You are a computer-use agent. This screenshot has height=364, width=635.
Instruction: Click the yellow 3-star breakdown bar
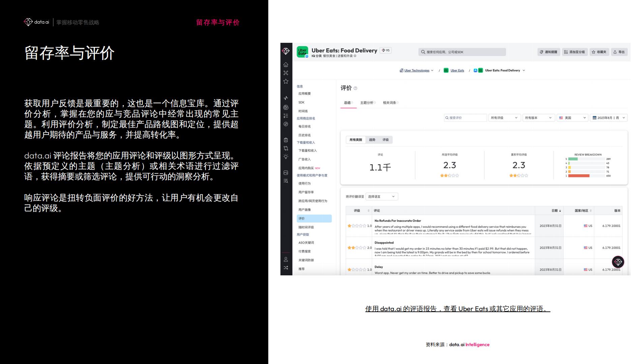click(x=570, y=167)
